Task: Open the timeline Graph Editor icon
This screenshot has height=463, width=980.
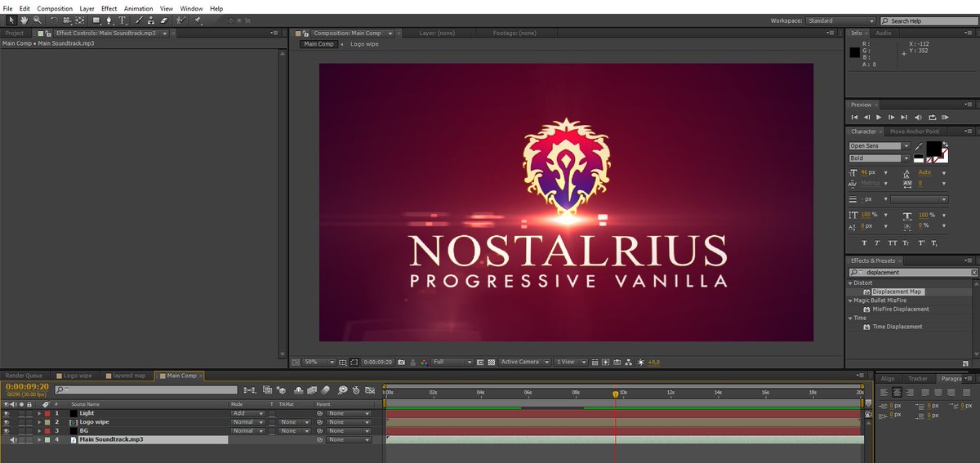Action: click(370, 390)
